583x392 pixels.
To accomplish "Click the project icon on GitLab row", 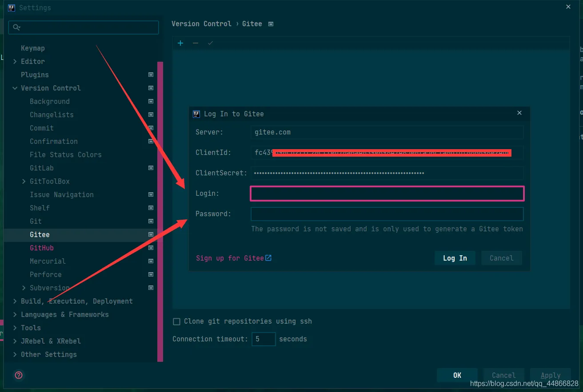I will tap(151, 168).
